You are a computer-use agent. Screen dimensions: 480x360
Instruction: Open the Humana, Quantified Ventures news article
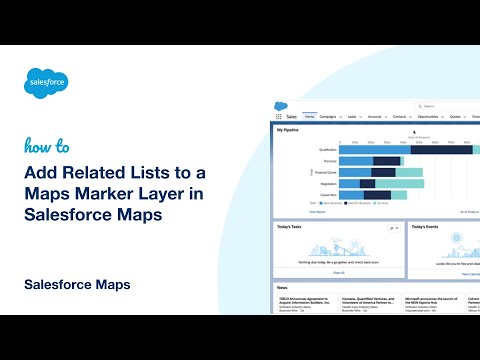(368, 301)
